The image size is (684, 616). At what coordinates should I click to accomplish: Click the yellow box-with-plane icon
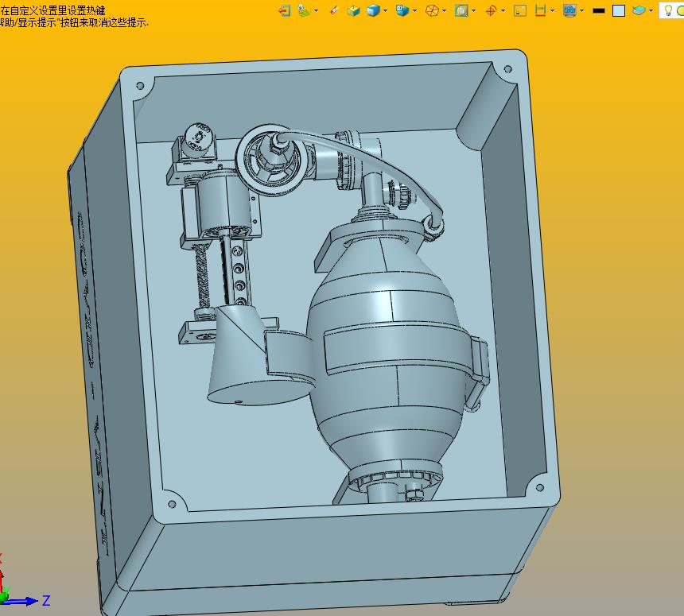(353, 10)
